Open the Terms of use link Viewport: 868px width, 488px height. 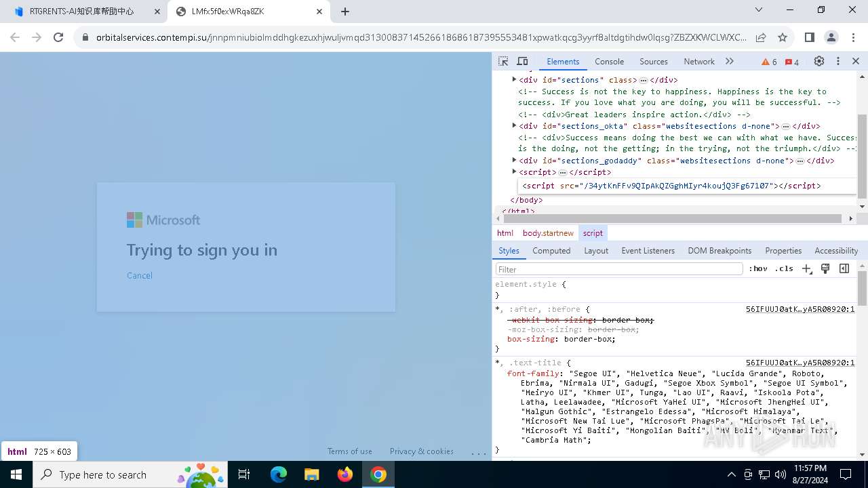point(349,451)
